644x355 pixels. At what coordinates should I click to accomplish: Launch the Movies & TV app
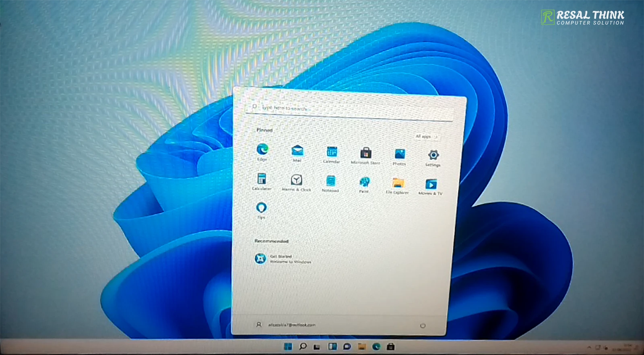click(431, 187)
